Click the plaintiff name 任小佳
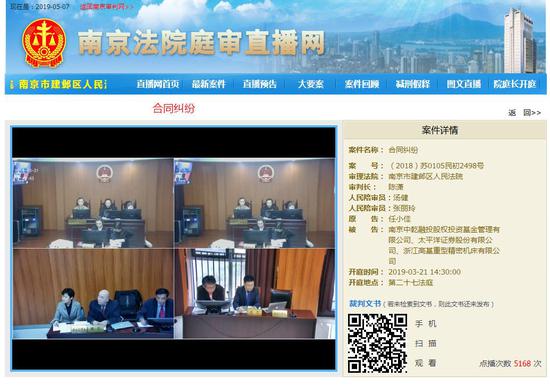The height and width of the screenshot is (385, 550). point(399,219)
